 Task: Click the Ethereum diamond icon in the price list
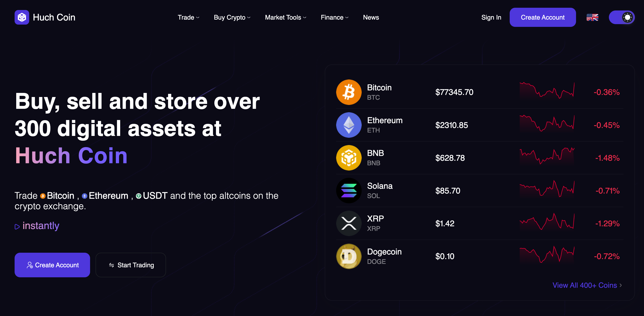point(348,125)
